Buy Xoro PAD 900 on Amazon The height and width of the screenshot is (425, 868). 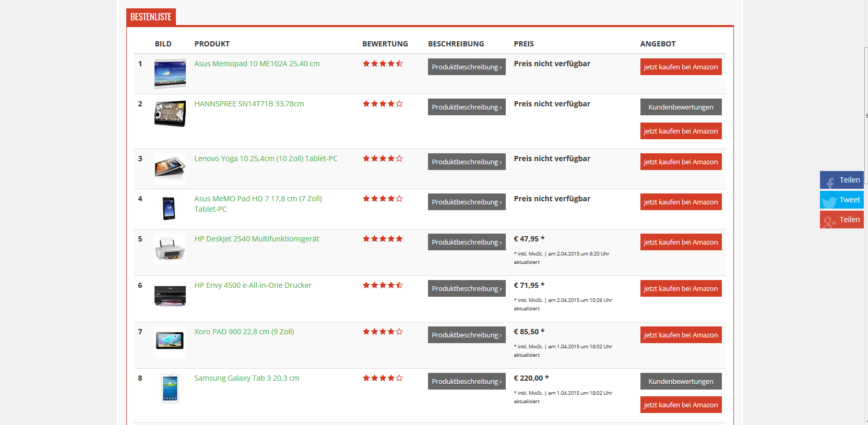pos(681,335)
